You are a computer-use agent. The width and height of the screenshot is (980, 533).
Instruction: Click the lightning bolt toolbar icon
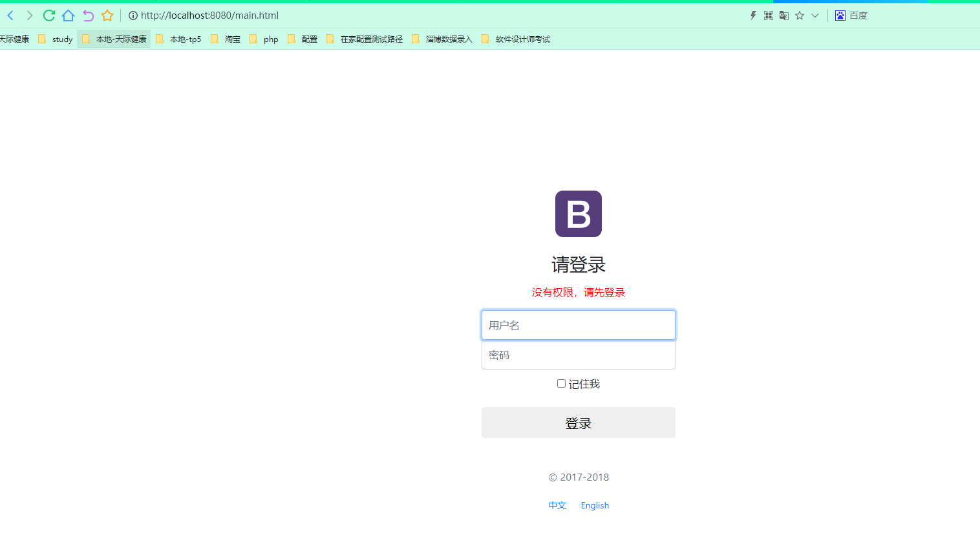pos(752,15)
